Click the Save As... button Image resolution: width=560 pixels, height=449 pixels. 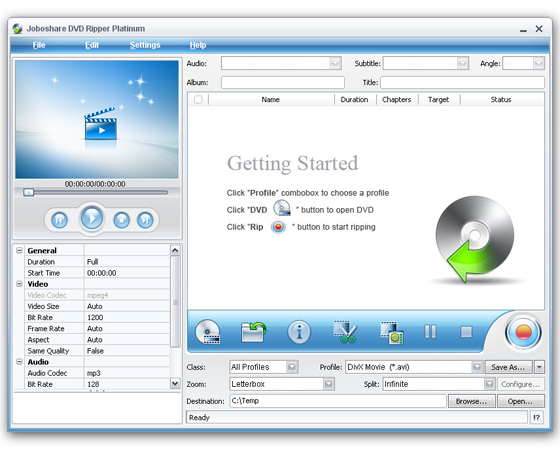tap(508, 367)
